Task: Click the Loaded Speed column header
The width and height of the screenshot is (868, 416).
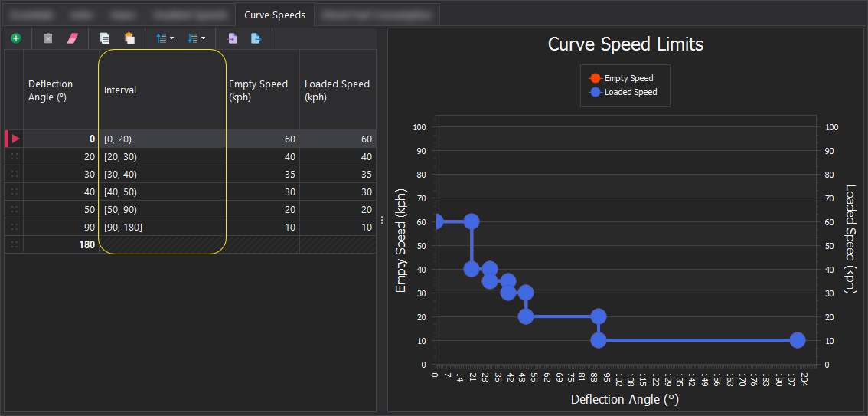Action: 337,90
